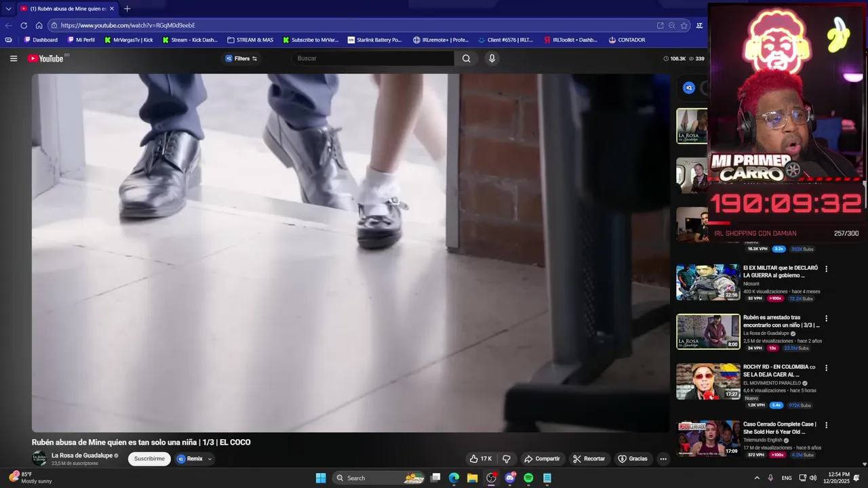Open the MrVargasTv | Kick bookmark

click(x=129, y=40)
